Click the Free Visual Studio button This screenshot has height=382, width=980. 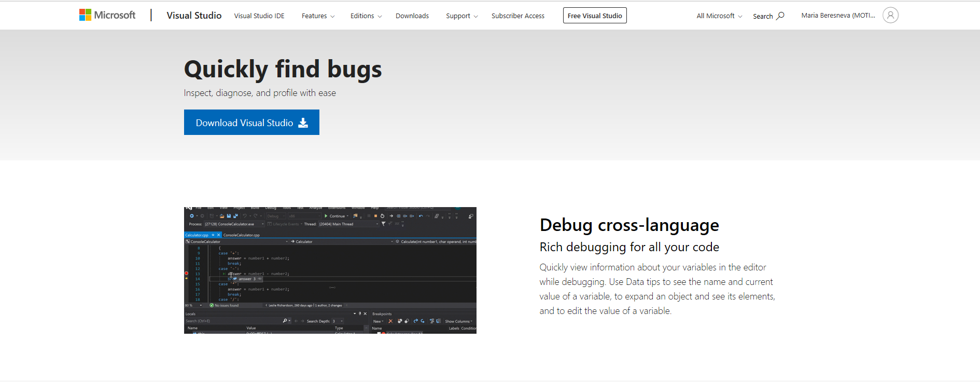coord(595,16)
